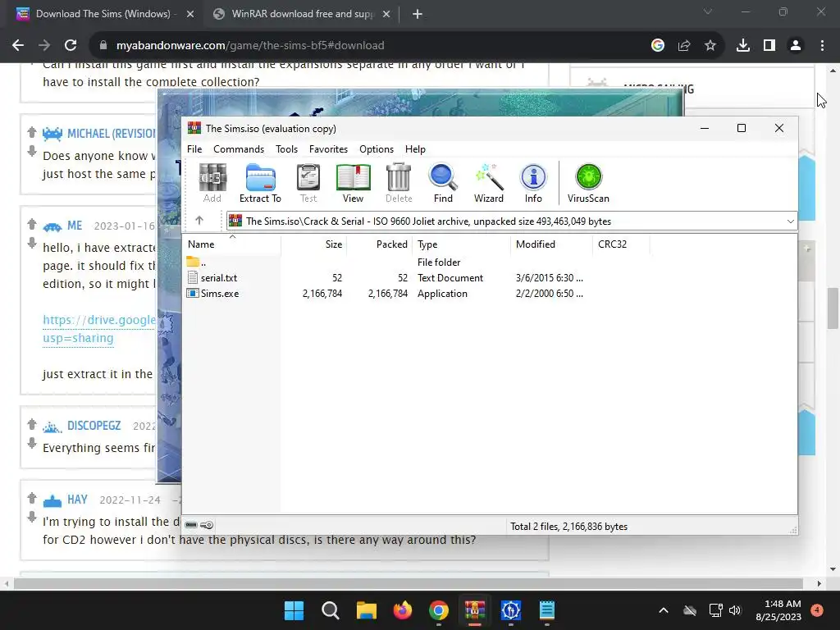Show hidden tray icons chevron

[663, 610]
